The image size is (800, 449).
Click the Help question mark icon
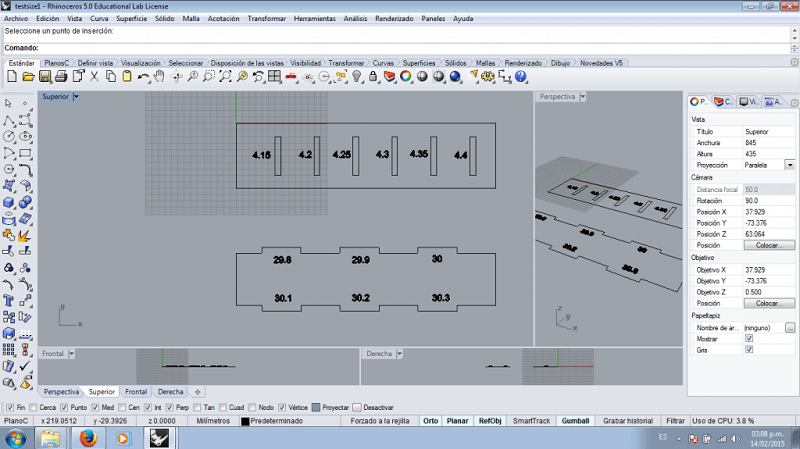520,77
